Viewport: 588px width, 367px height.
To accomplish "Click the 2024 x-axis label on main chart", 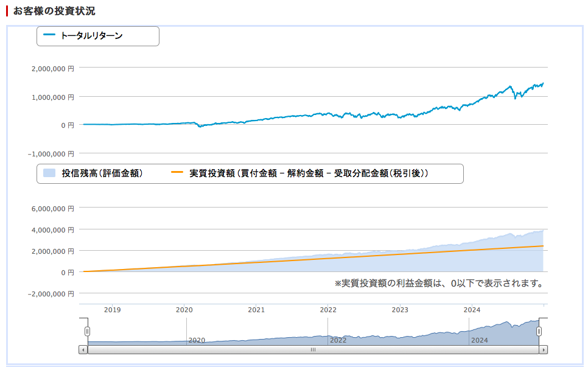I will (x=472, y=310).
